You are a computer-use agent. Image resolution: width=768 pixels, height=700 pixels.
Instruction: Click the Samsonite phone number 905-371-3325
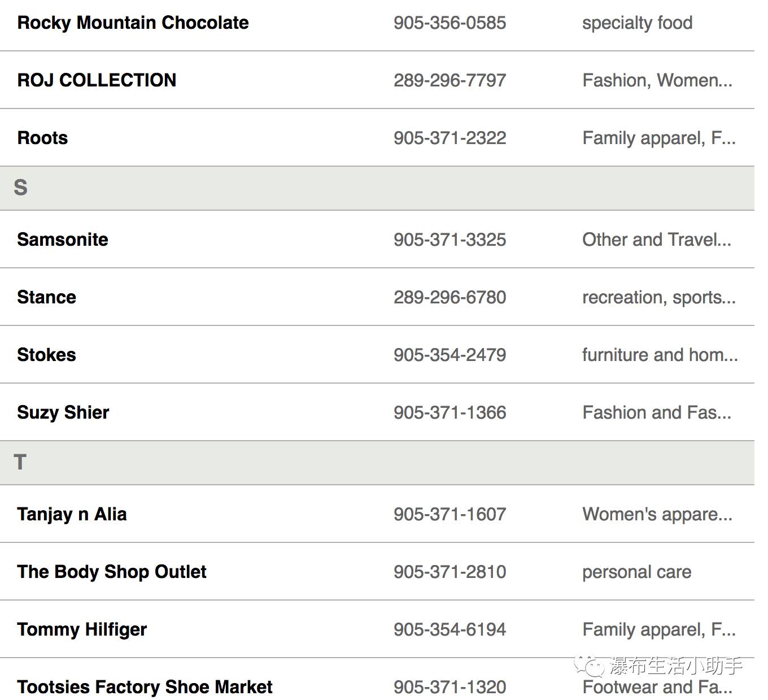450,240
